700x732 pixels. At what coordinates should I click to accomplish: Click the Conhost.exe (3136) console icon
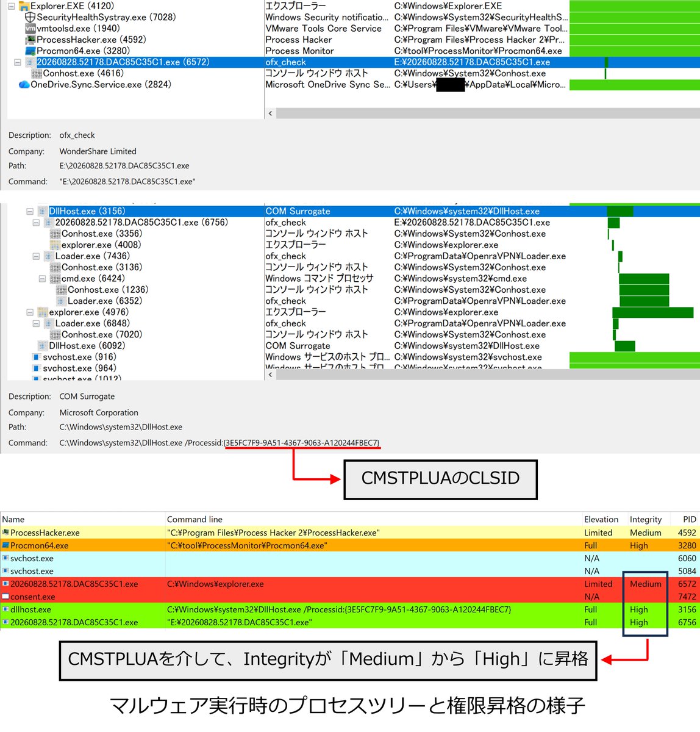pos(55,268)
